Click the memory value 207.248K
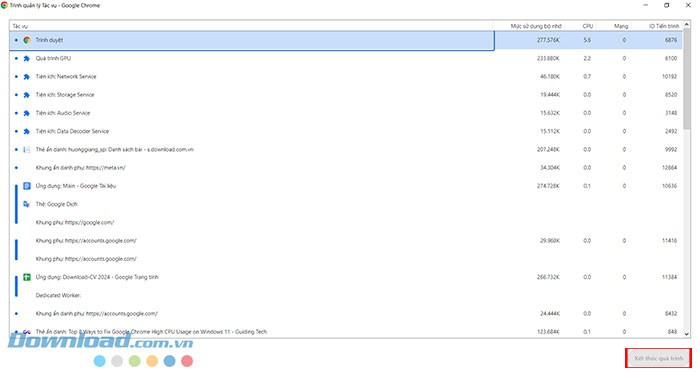This screenshot has height=372, width=700. pyautogui.click(x=548, y=150)
